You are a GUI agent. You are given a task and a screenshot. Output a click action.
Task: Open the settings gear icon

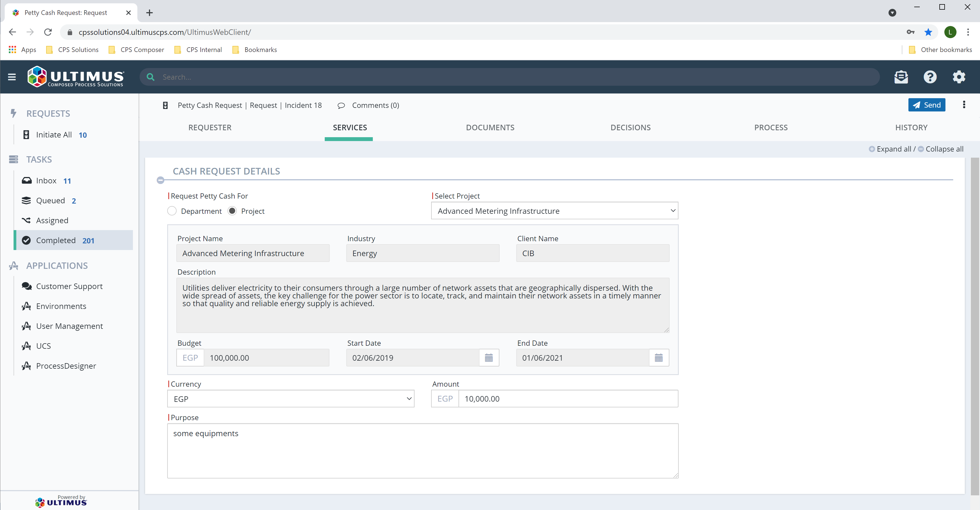point(959,77)
